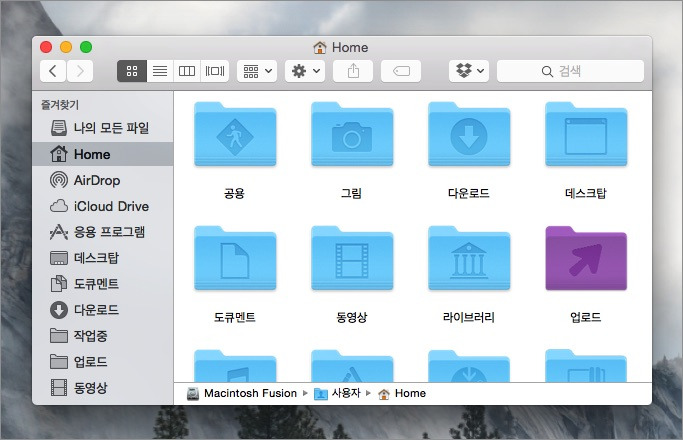This screenshot has height=440, width=683.
Task: Switch to list view
Action: pos(160,71)
